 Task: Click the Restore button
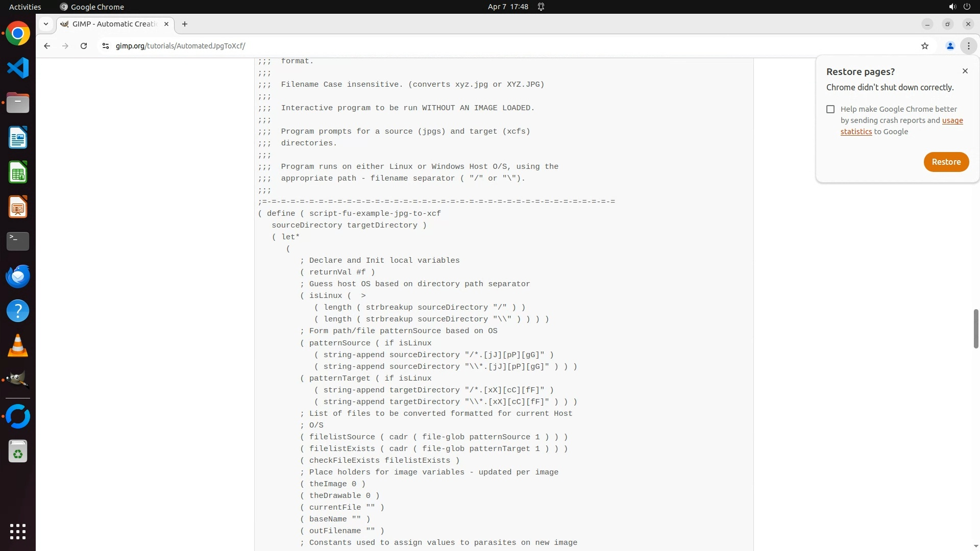pos(946,162)
